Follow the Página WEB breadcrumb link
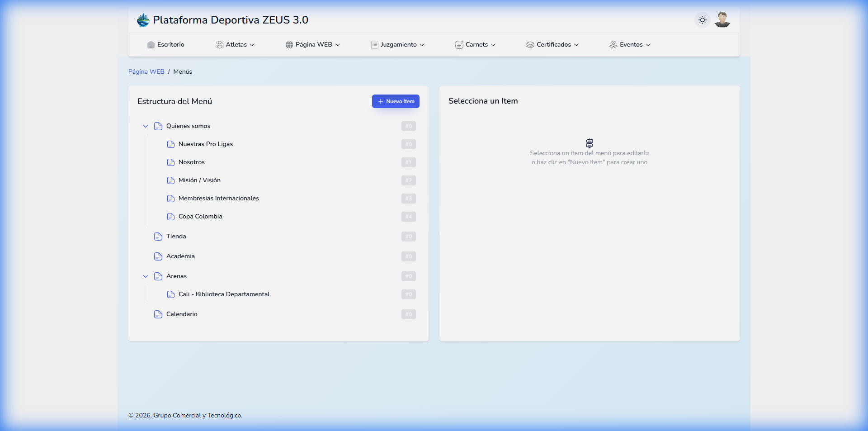 click(146, 71)
